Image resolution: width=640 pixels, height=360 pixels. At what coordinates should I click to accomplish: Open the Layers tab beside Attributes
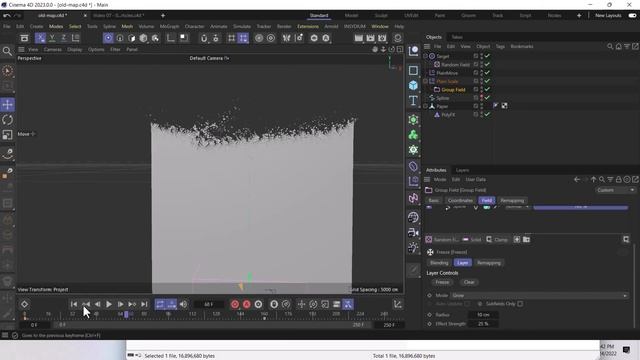[x=462, y=170]
